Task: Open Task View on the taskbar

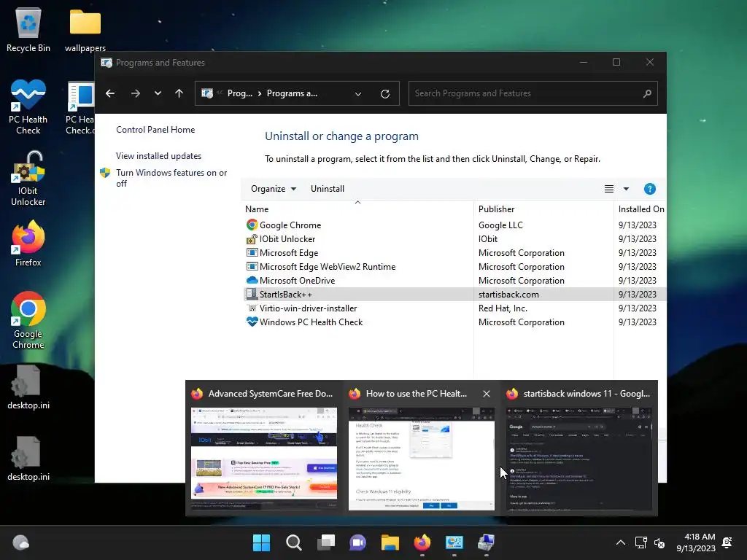Action: pyautogui.click(x=326, y=542)
